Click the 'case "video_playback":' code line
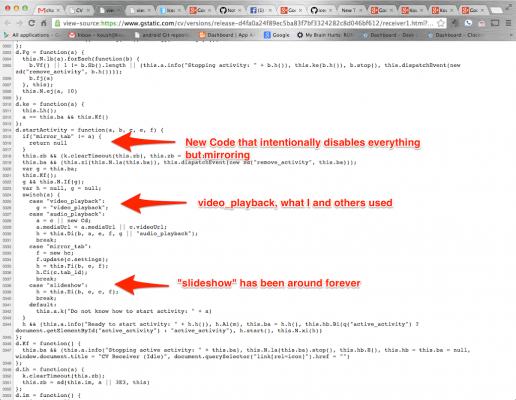 tap(67, 201)
